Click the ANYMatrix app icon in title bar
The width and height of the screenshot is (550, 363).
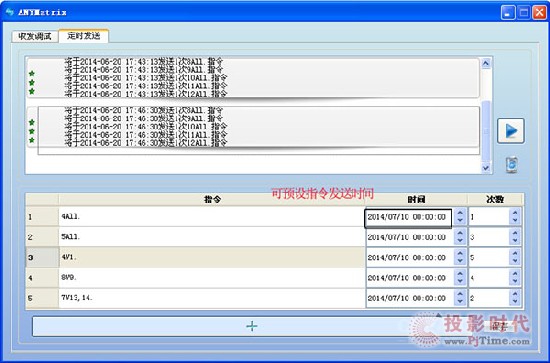(x=9, y=12)
